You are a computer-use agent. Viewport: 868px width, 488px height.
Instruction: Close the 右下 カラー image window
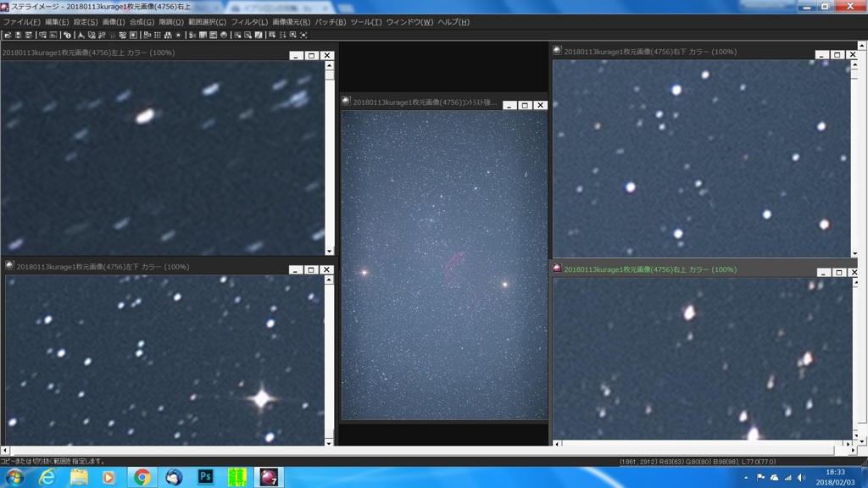[x=853, y=54]
